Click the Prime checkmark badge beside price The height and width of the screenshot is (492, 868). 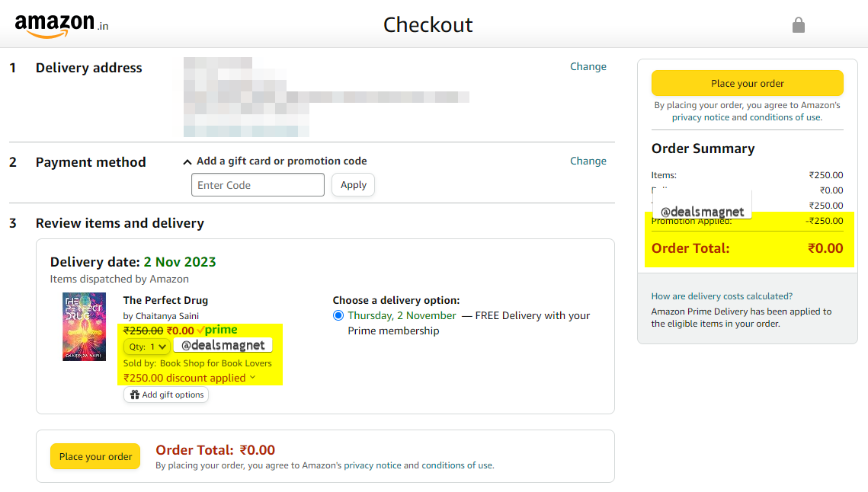point(217,330)
